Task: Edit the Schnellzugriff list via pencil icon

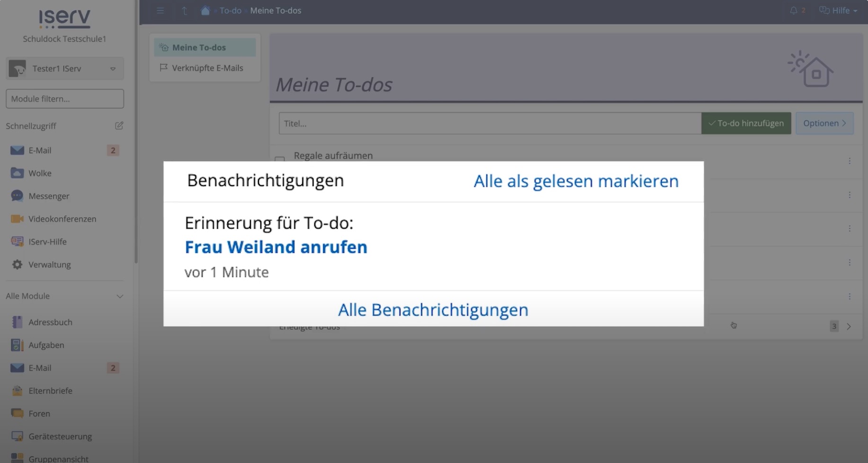Action: (x=119, y=125)
